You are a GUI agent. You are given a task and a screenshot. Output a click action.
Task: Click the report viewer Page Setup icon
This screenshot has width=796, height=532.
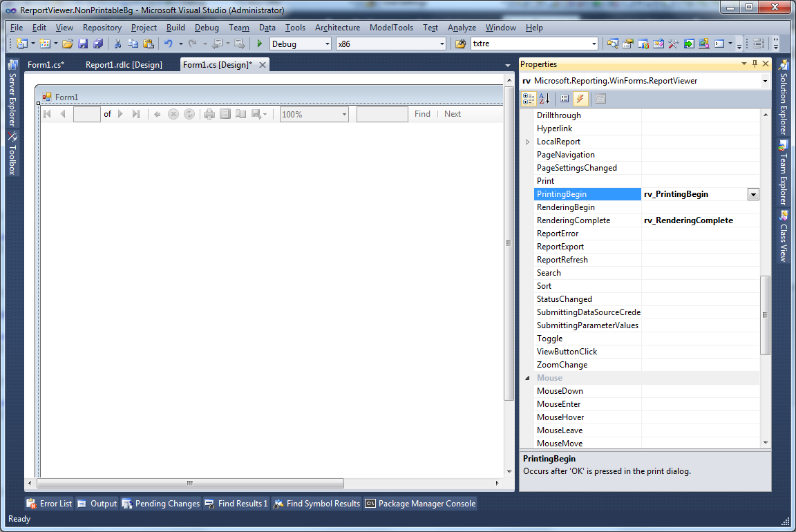240,114
